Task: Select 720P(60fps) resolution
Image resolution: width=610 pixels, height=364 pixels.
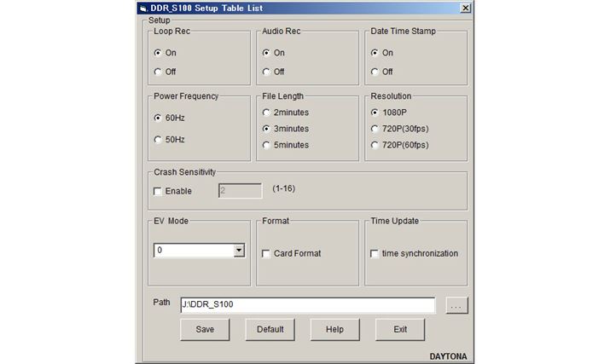Action: coord(375,145)
